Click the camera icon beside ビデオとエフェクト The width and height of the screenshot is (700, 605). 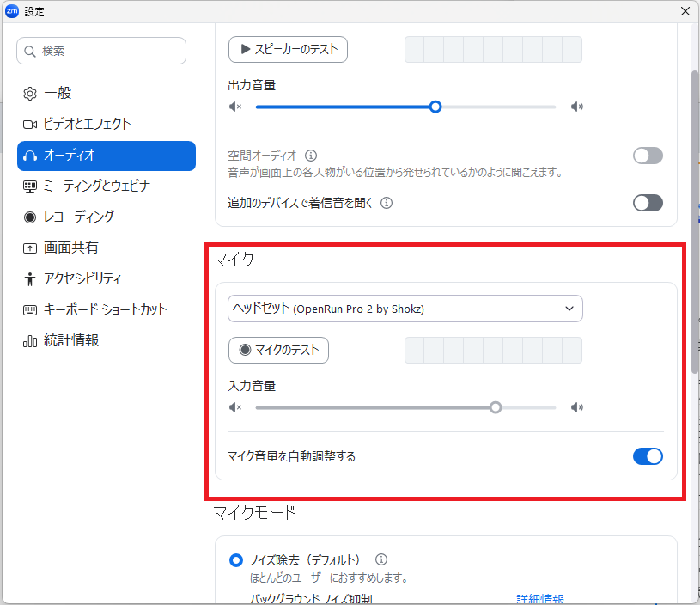click(x=30, y=125)
